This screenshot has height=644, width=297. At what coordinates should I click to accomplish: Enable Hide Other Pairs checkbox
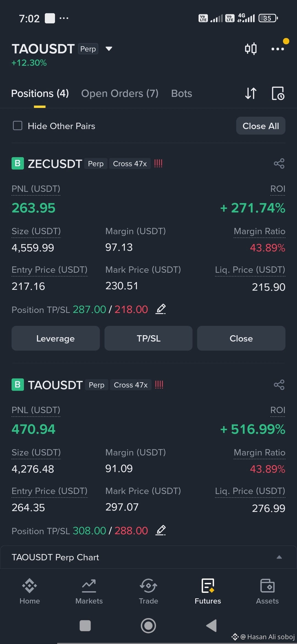pos(18,126)
